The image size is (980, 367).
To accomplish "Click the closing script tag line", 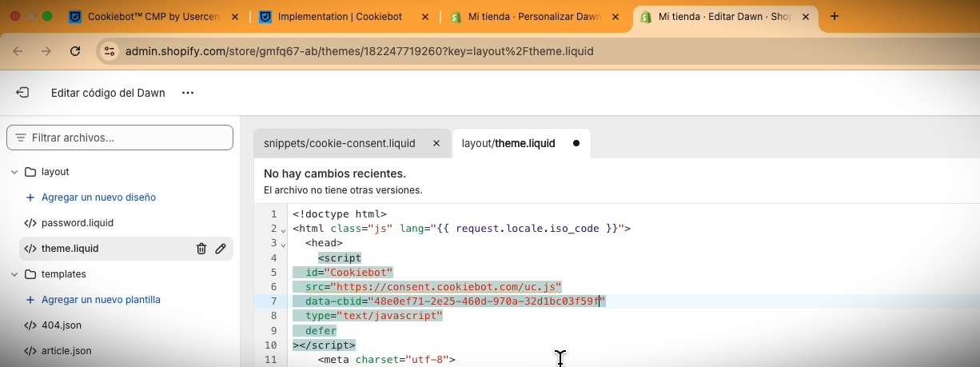I will (x=324, y=345).
